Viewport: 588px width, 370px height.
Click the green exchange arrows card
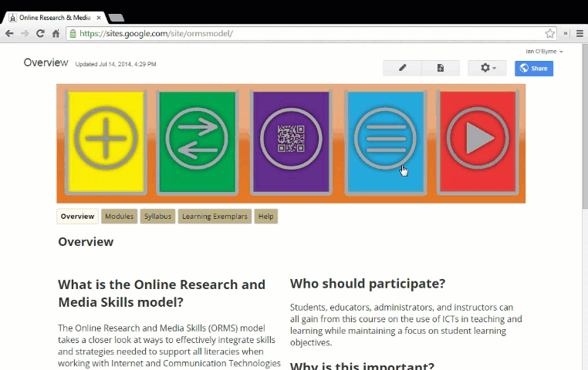(x=198, y=143)
